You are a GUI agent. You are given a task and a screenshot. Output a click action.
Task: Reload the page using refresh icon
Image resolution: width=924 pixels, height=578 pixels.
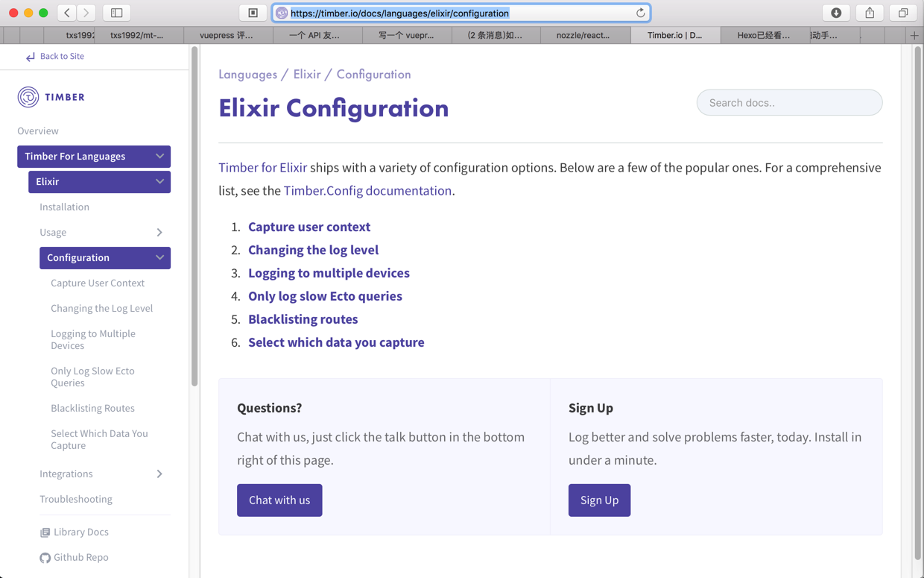[x=640, y=13]
